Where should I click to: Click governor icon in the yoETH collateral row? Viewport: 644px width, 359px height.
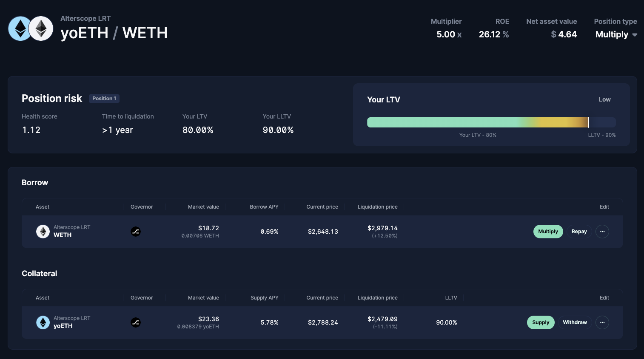[x=136, y=322]
